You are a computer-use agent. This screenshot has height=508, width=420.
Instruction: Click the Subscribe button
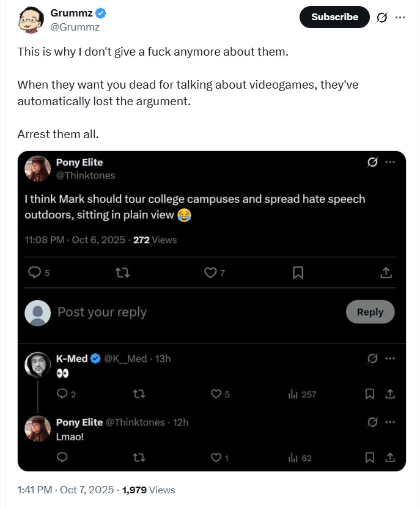tap(334, 17)
